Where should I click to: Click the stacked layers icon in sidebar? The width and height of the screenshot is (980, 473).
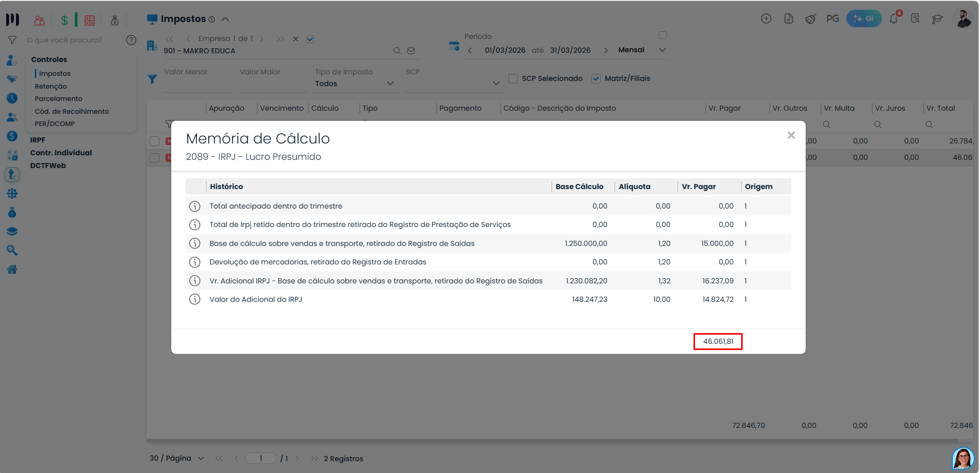click(12, 231)
